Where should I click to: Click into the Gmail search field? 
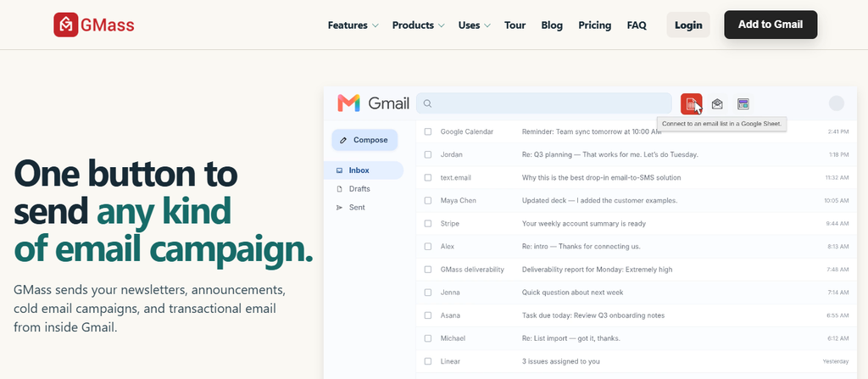(x=544, y=103)
